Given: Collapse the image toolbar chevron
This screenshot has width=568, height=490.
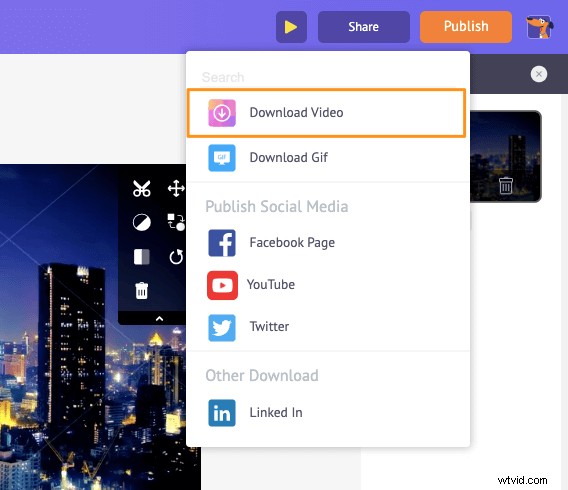Looking at the screenshot, I should pyautogui.click(x=159, y=319).
